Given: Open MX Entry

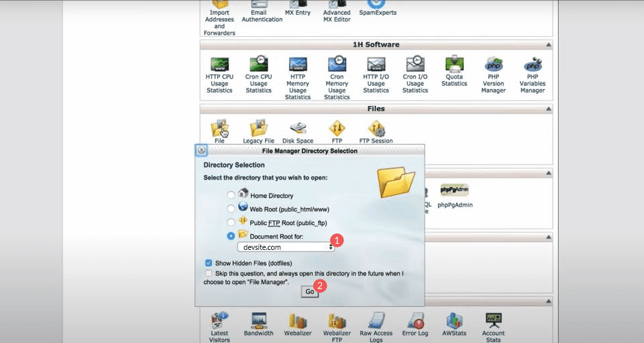Looking at the screenshot, I should 298,8.
